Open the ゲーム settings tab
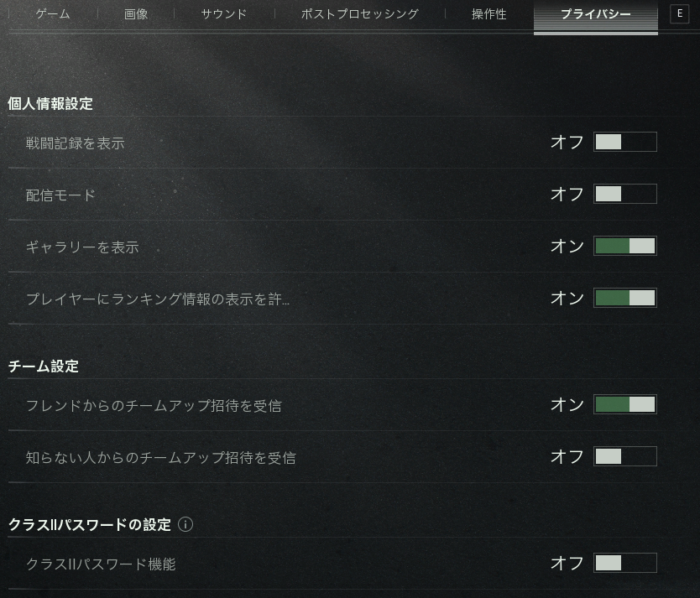The height and width of the screenshot is (598, 700). click(x=53, y=14)
